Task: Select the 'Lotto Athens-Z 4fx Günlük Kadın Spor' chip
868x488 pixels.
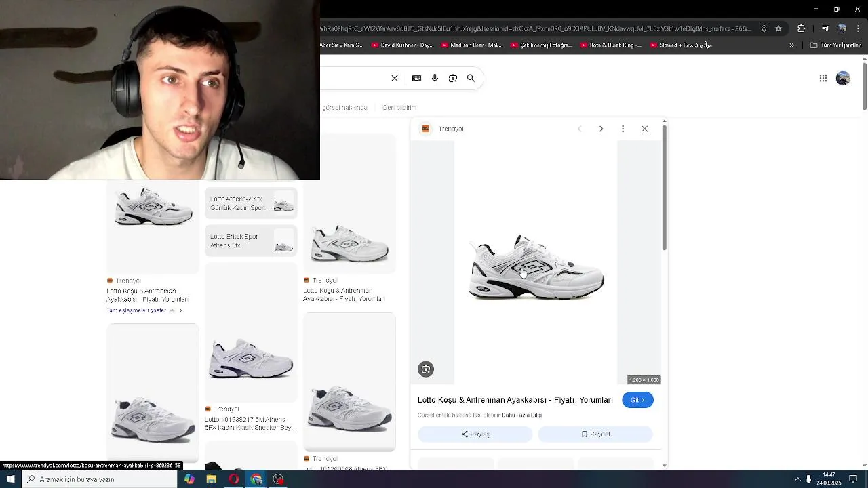Action: point(251,203)
